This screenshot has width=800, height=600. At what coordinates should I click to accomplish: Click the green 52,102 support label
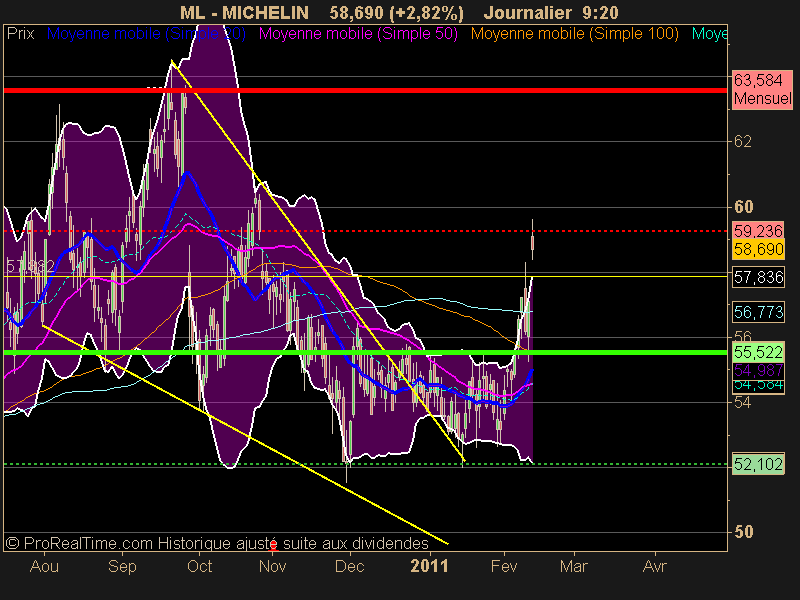click(x=758, y=464)
